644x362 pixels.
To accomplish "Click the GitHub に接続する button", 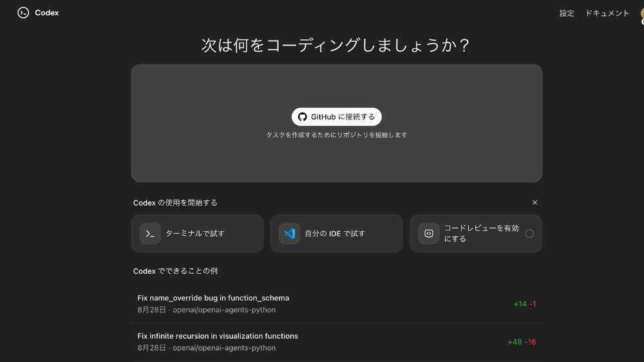I will click(337, 117).
